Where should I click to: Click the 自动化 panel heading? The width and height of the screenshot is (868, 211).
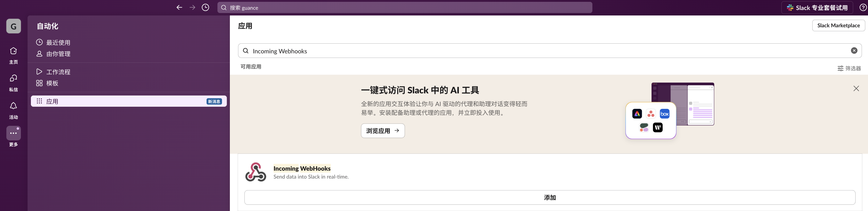click(x=48, y=26)
